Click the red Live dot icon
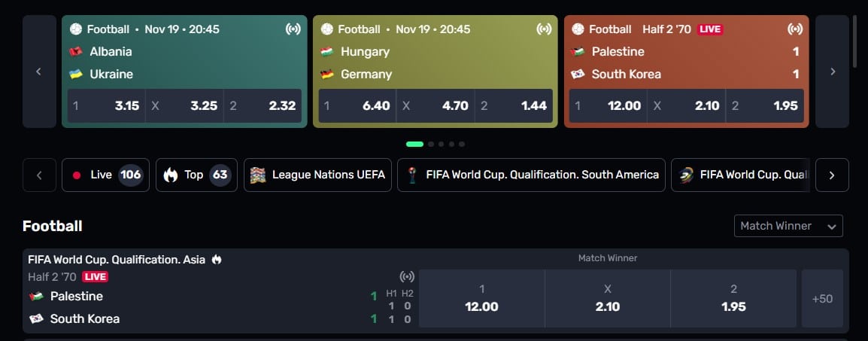Image resolution: width=868 pixels, height=341 pixels. (77, 175)
